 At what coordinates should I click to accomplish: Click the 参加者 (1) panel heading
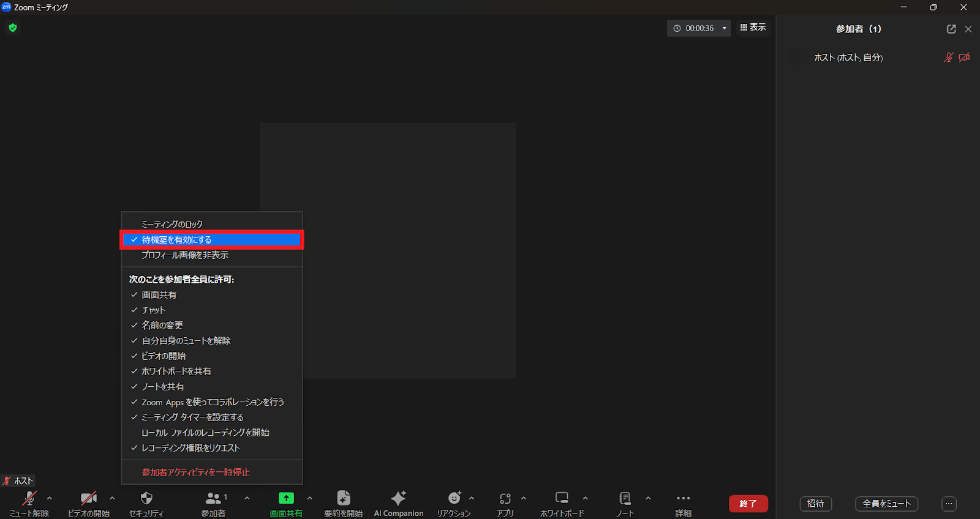click(858, 29)
